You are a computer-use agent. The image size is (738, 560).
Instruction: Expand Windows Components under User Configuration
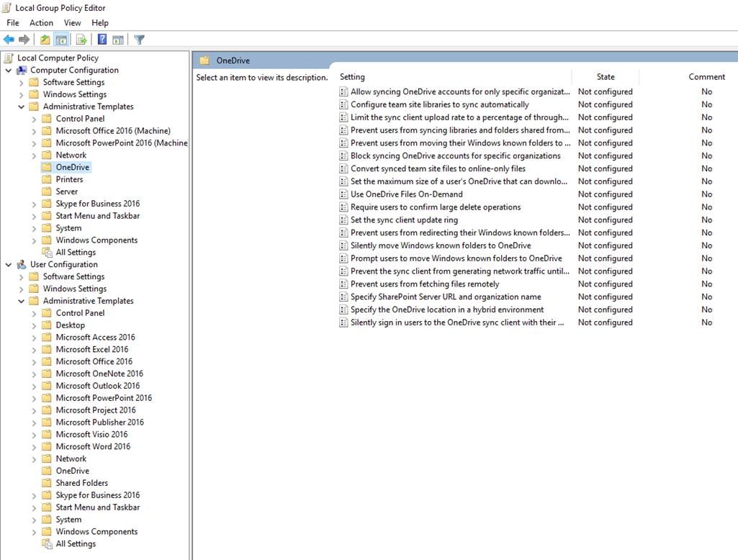[34, 532]
